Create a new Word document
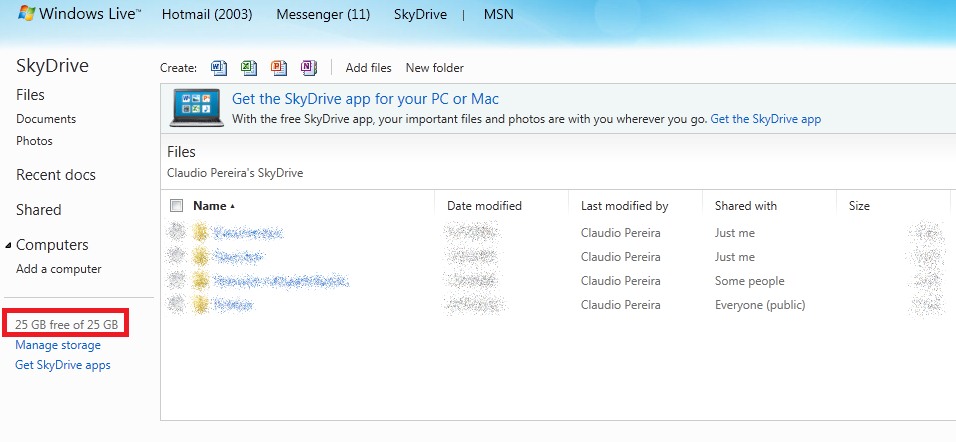 [219, 68]
